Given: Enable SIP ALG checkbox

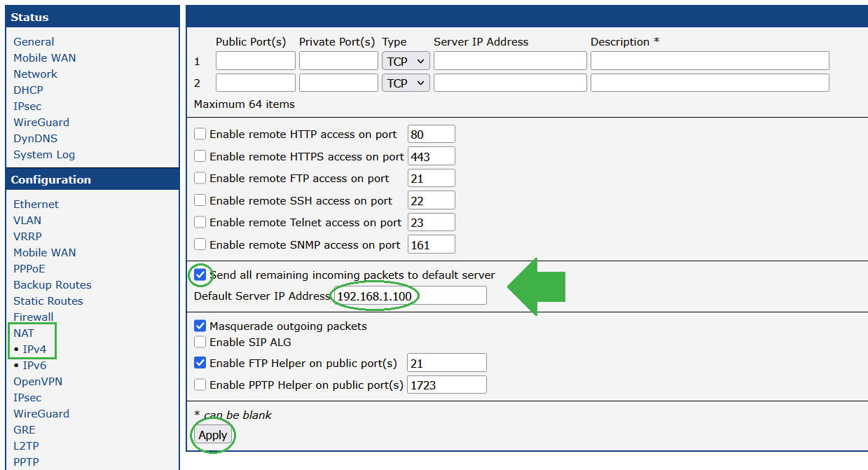Looking at the screenshot, I should tap(200, 342).
